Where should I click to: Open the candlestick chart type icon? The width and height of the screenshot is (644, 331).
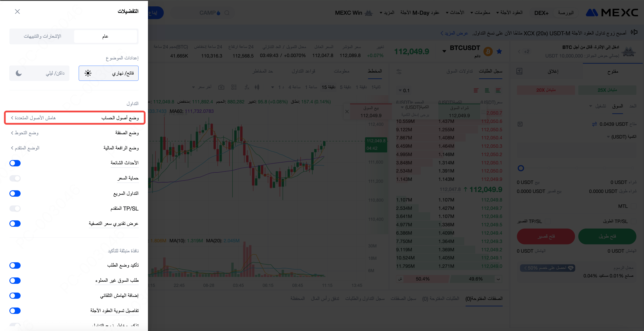[257, 87]
